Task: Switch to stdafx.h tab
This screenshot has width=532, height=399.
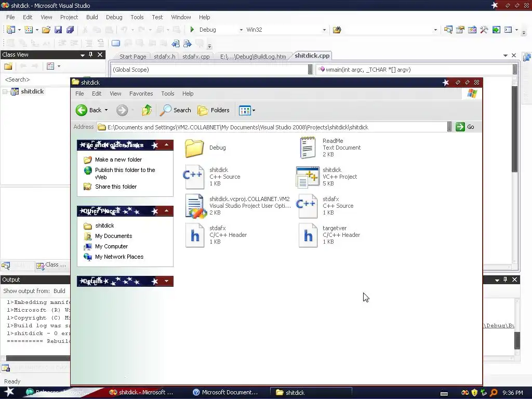Action: point(165,57)
